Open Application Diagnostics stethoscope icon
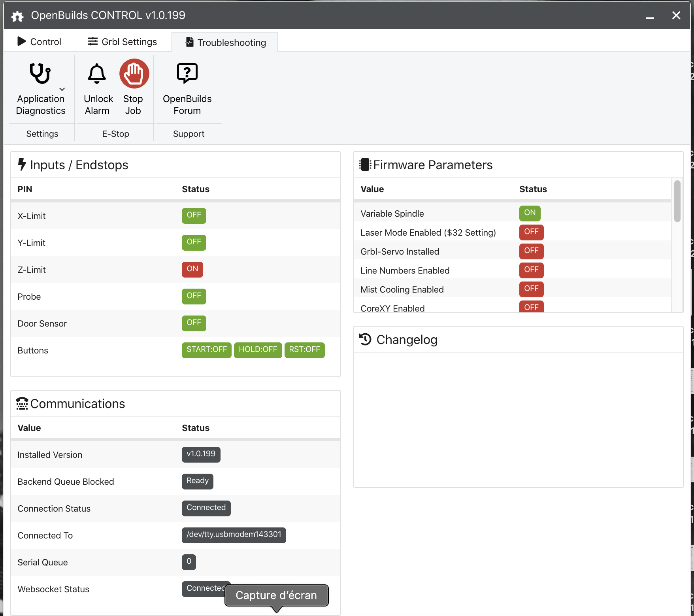Viewport: 694px width, 616px height. click(40, 74)
